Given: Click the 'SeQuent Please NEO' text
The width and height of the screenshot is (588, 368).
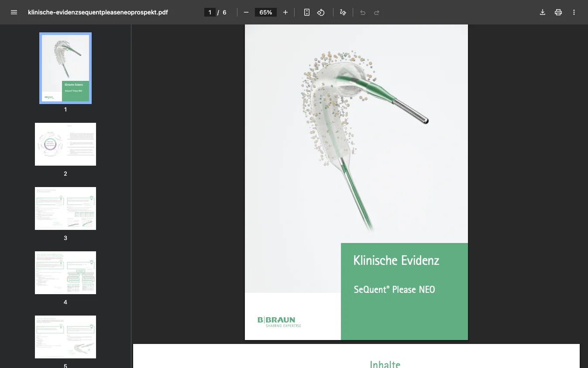Looking at the screenshot, I should coord(395,289).
